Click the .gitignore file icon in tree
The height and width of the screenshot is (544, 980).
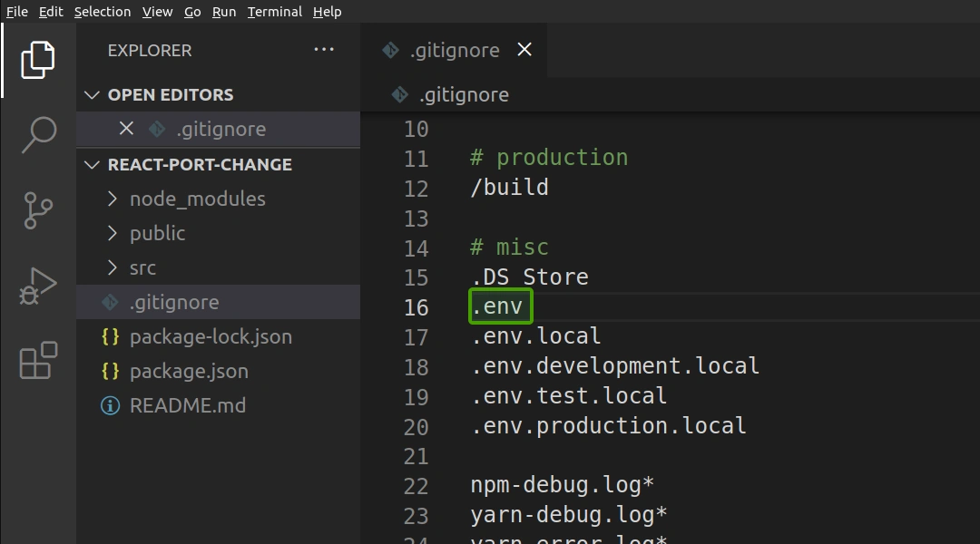(x=110, y=302)
